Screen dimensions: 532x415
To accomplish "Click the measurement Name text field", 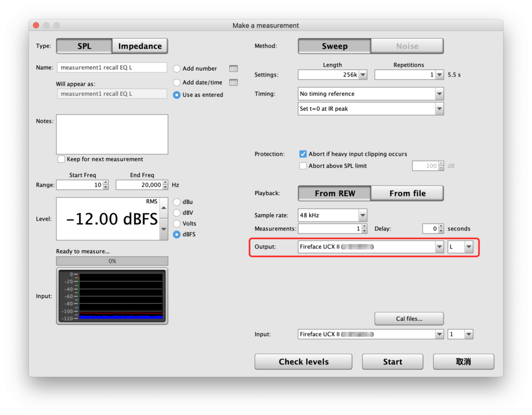I will point(112,68).
